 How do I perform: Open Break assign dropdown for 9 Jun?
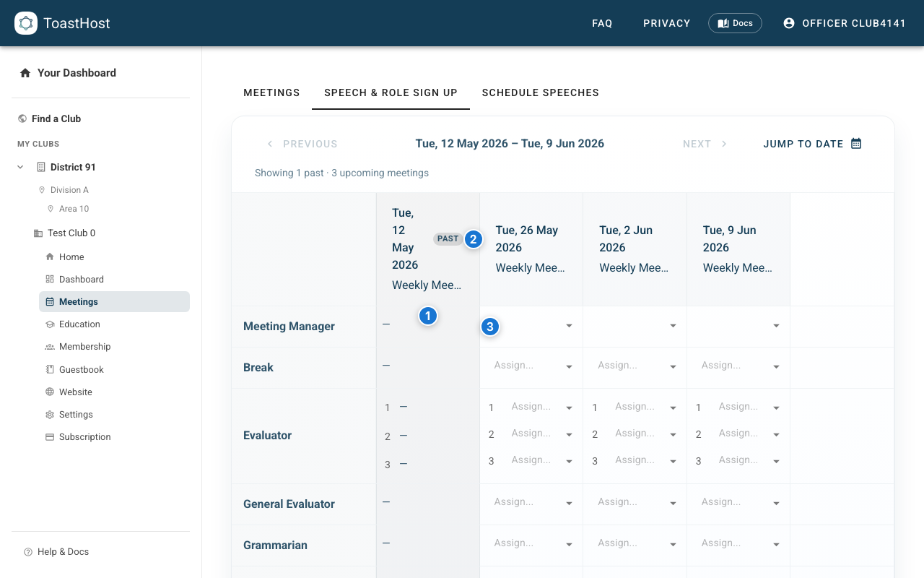pyautogui.click(x=738, y=366)
